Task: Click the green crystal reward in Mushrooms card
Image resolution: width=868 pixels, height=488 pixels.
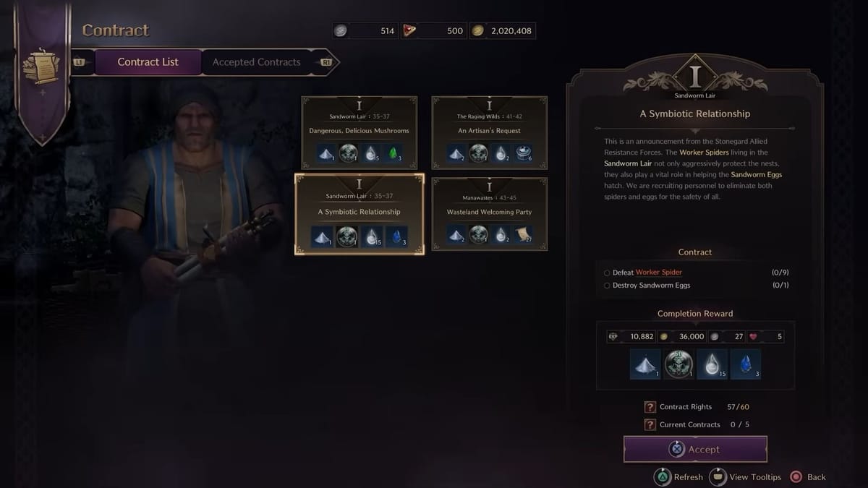Action: click(393, 153)
